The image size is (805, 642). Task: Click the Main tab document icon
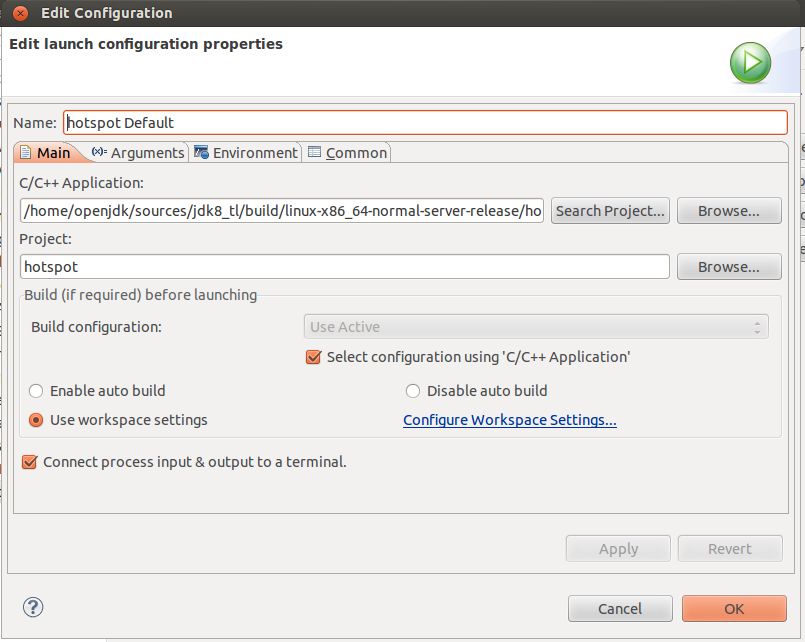coord(25,152)
